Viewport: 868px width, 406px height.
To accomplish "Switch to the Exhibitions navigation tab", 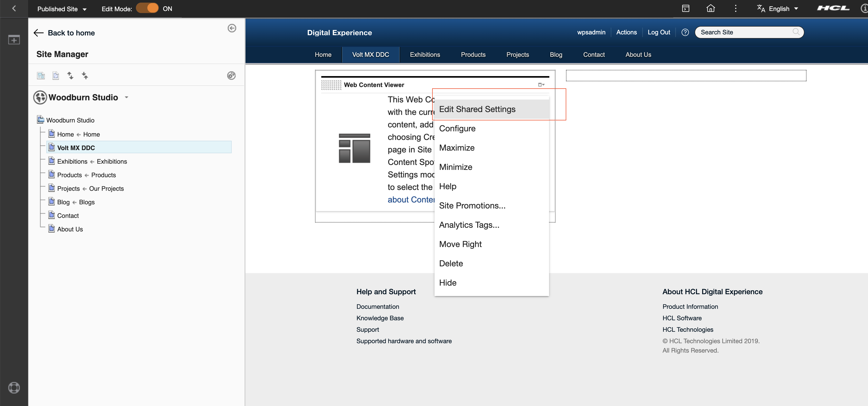I will 425,54.
